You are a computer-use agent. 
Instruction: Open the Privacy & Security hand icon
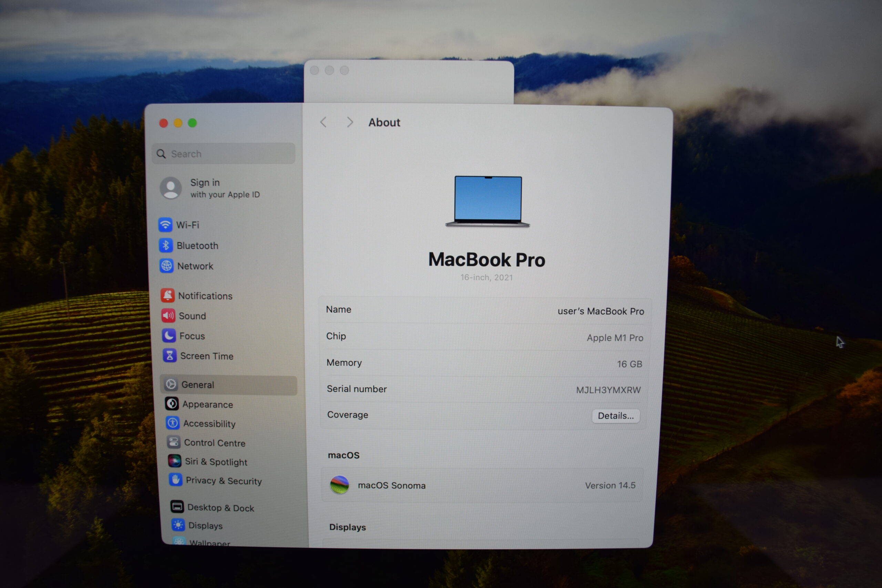click(x=175, y=480)
